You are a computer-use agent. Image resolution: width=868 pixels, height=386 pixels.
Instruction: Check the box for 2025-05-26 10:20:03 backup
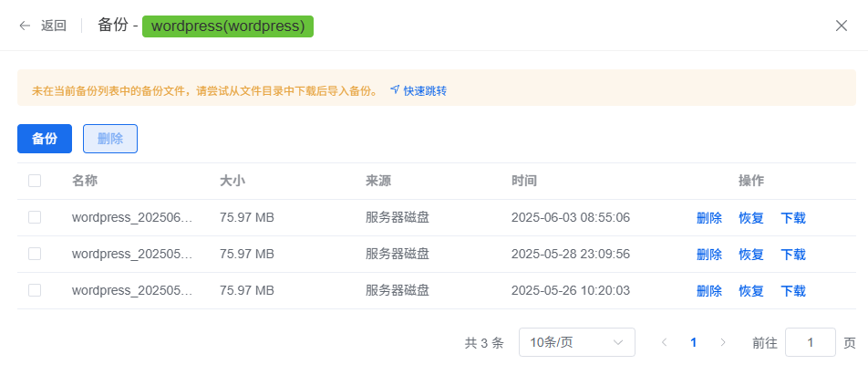pos(35,290)
